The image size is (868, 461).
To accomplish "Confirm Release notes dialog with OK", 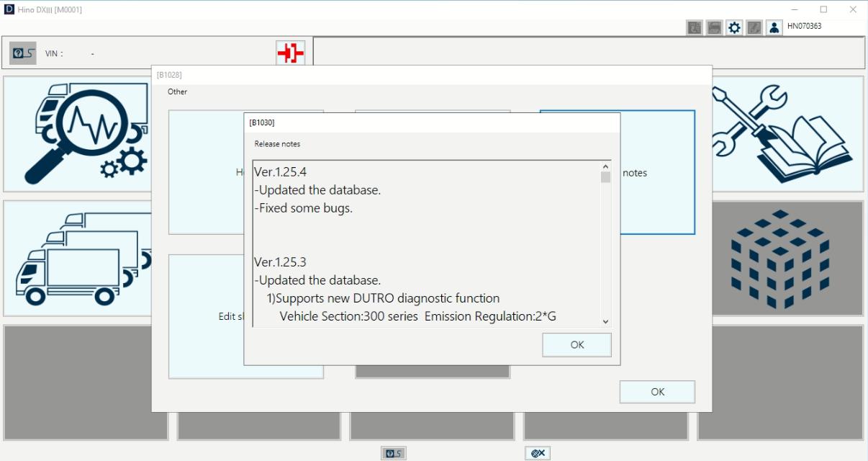I will (x=577, y=345).
